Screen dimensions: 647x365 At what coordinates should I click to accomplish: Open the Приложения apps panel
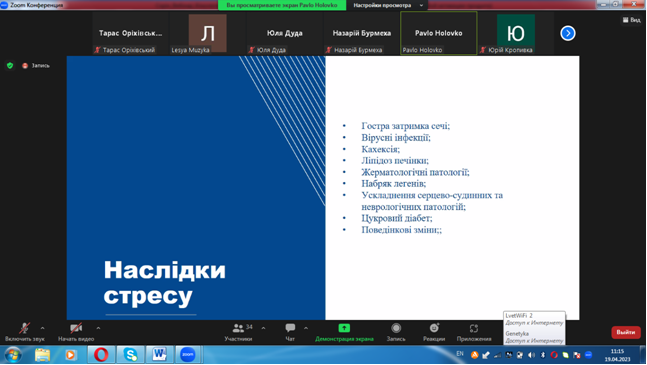tap(474, 332)
